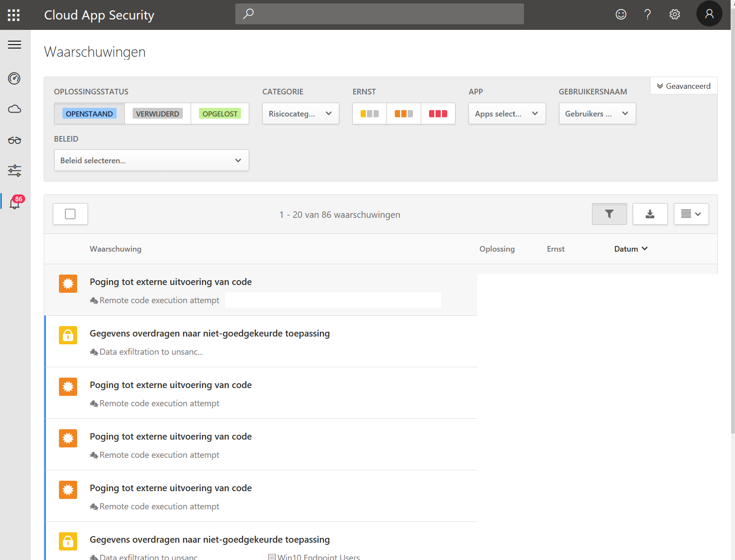Image resolution: width=735 pixels, height=560 pixels.
Task: Select the investigate glasses icon
Action: 15,140
